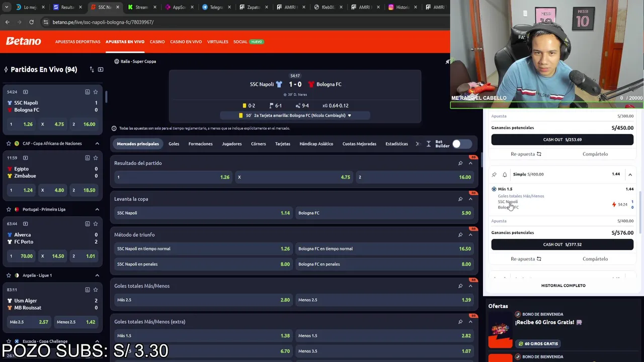The height and width of the screenshot is (362, 644).
Task: Collapse the CAF Copa Africana de Naciones section
Action: pos(97,143)
